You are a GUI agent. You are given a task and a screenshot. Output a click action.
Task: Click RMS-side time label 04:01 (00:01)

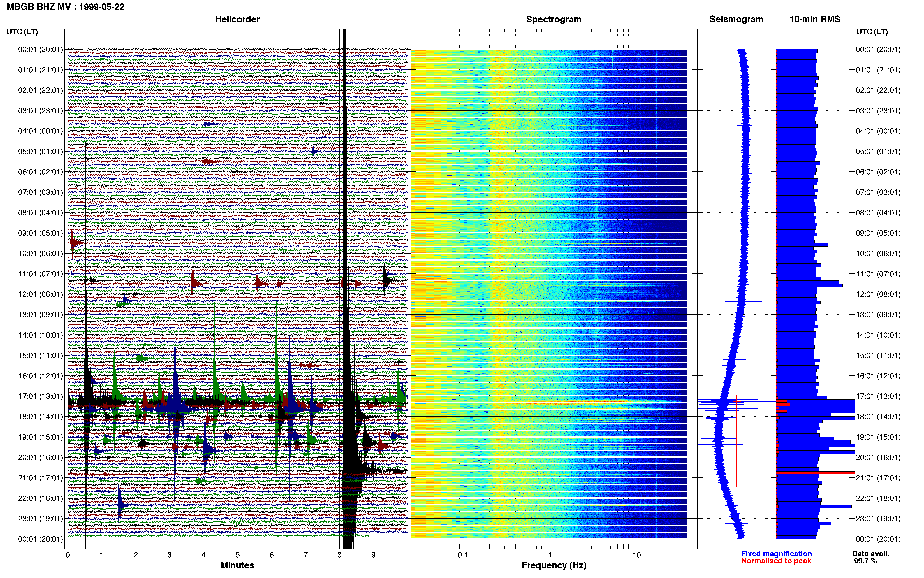click(878, 131)
